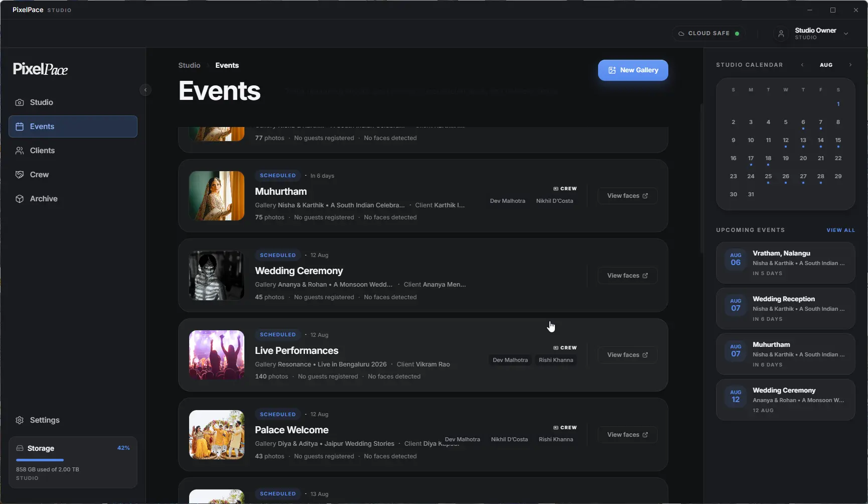Click View faces for Live Performances
The height and width of the screenshot is (504, 868).
tap(627, 355)
